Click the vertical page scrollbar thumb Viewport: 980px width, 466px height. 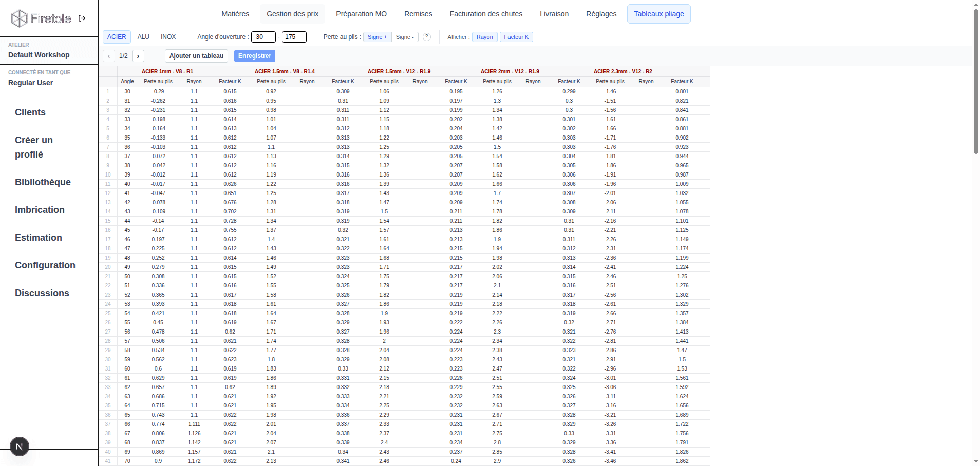pyautogui.click(x=976, y=81)
